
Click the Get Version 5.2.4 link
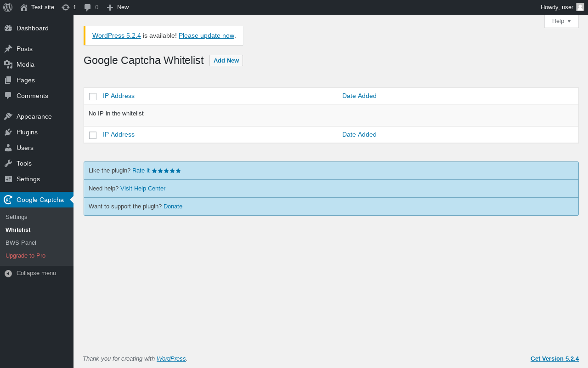(554, 358)
